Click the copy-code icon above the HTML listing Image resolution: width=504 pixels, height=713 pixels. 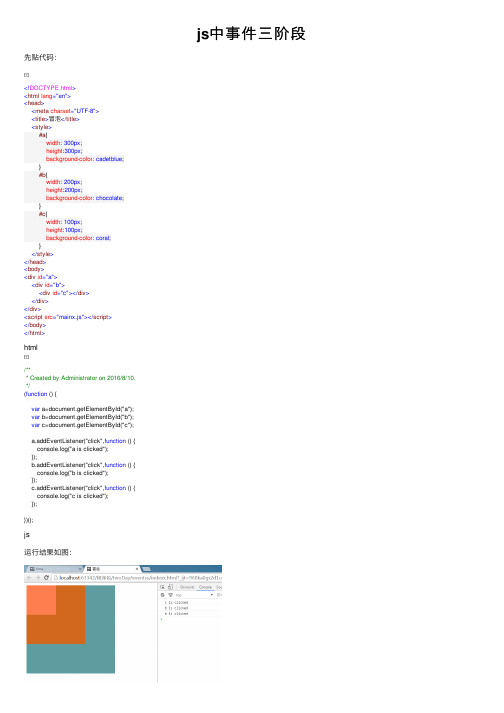[26, 75]
